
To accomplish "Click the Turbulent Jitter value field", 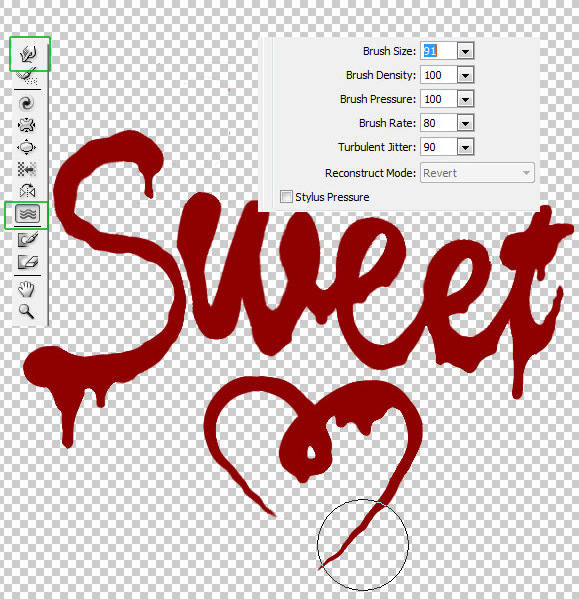I will pyautogui.click(x=438, y=147).
